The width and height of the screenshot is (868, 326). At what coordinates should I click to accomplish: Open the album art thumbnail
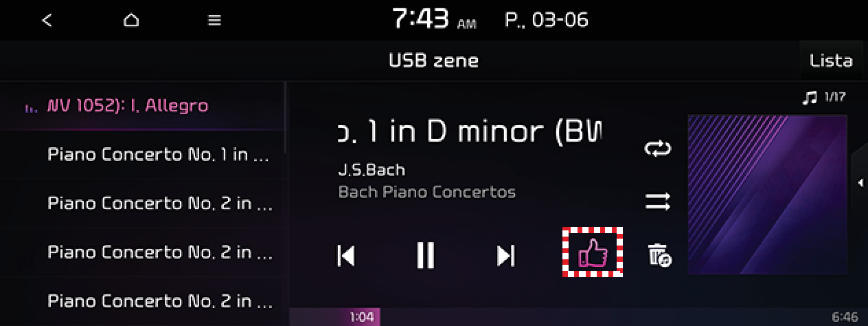[x=767, y=195]
